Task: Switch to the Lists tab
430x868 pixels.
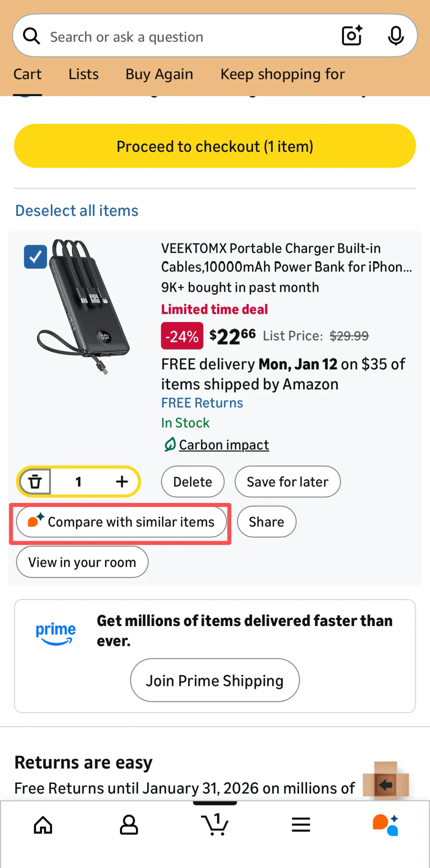Action: point(83,74)
